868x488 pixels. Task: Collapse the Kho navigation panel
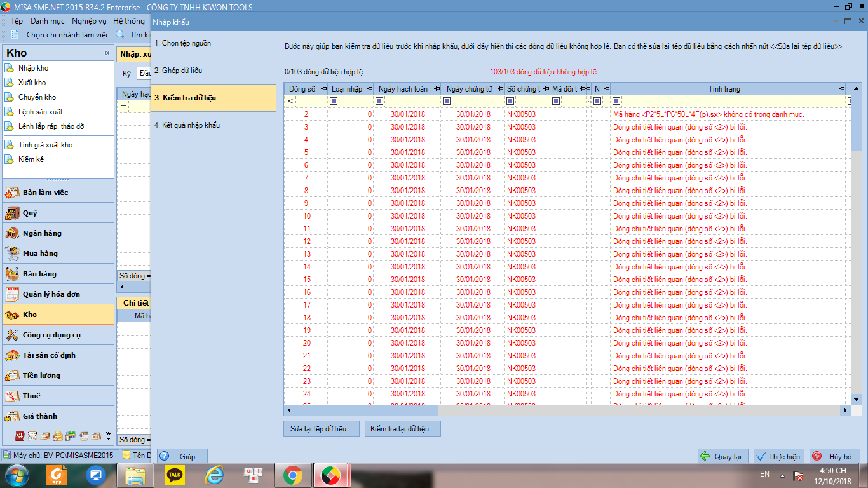[107, 53]
